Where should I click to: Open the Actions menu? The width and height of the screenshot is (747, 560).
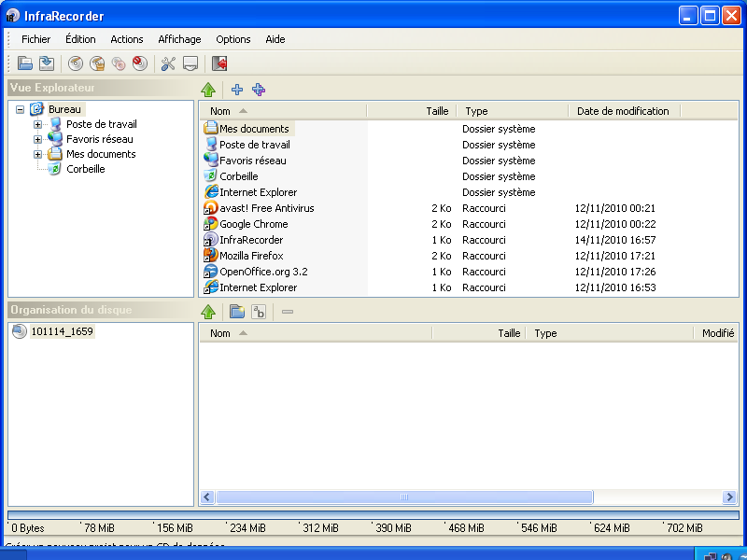pyautogui.click(x=127, y=39)
